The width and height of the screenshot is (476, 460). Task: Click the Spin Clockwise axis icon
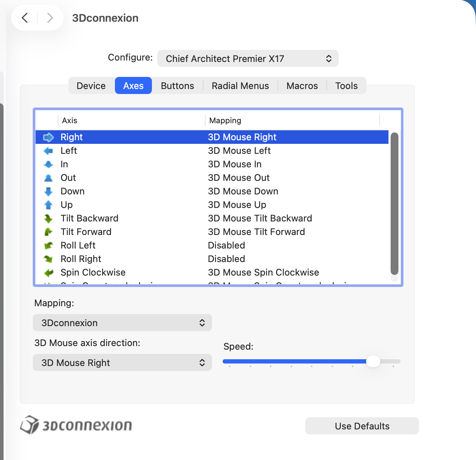48,273
